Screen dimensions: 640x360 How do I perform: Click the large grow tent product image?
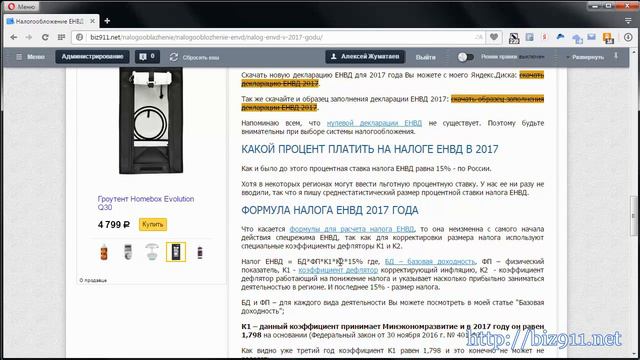(x=151, y=121)
